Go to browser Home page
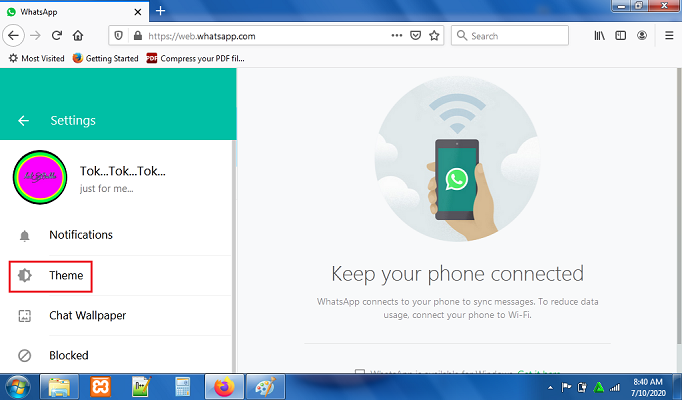Screen dimensions: 682x400 point(78,36)
